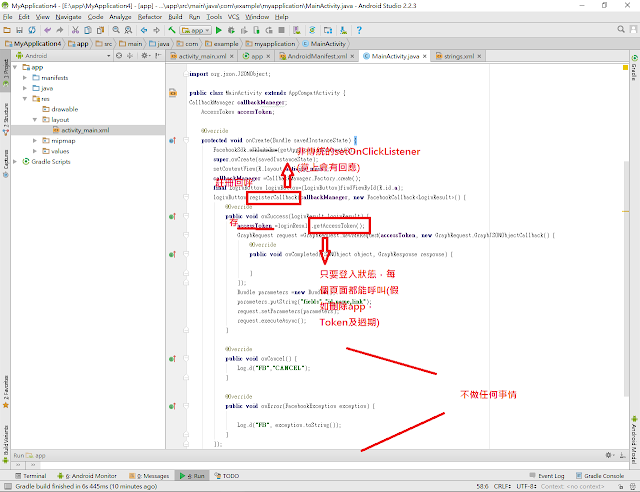Click the Synchronize toolbar icon
This screenshot has width=640, height=492.
click(x=32, y=30)
